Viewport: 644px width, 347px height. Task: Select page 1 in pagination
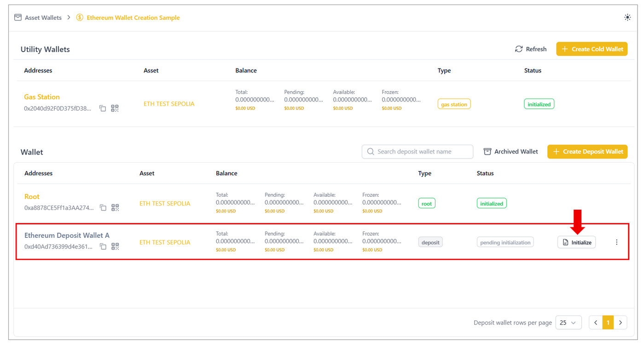click(608, 323)
